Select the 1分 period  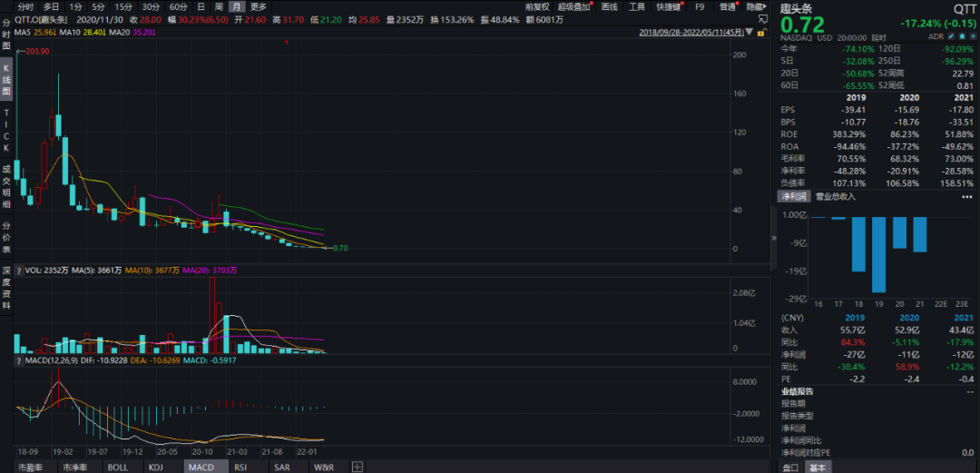[x=75, y=7]
